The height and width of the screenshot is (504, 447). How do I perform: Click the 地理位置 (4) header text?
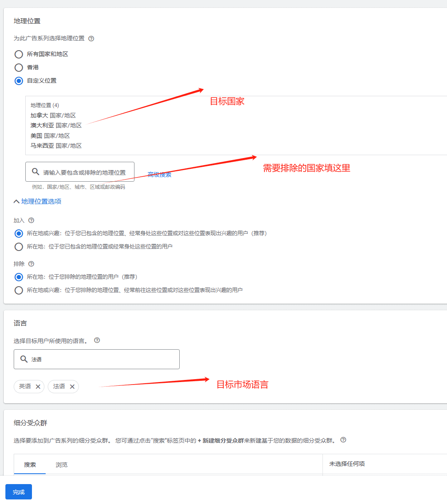(45, 105)
